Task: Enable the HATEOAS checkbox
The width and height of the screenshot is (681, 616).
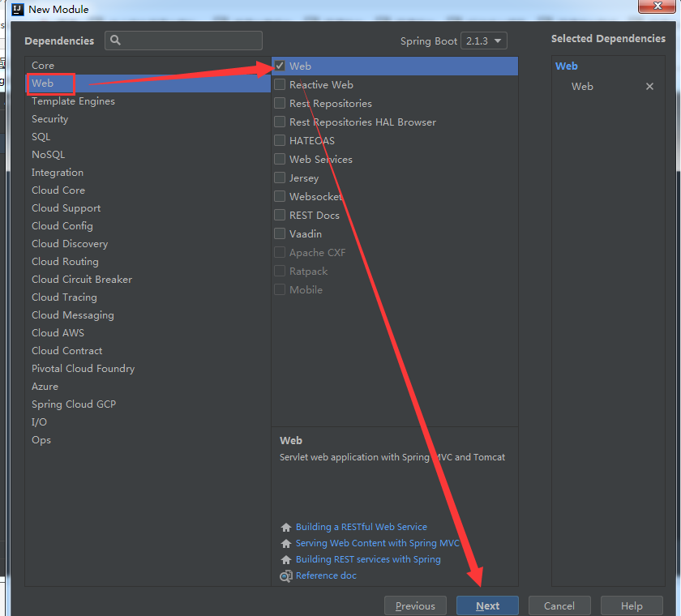Action: pyautogui.click(x=280, y=140)
